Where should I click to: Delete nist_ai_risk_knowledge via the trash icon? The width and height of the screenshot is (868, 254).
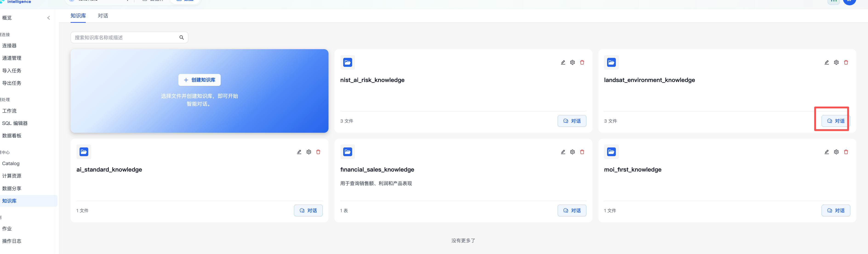[x=582, y=62]
